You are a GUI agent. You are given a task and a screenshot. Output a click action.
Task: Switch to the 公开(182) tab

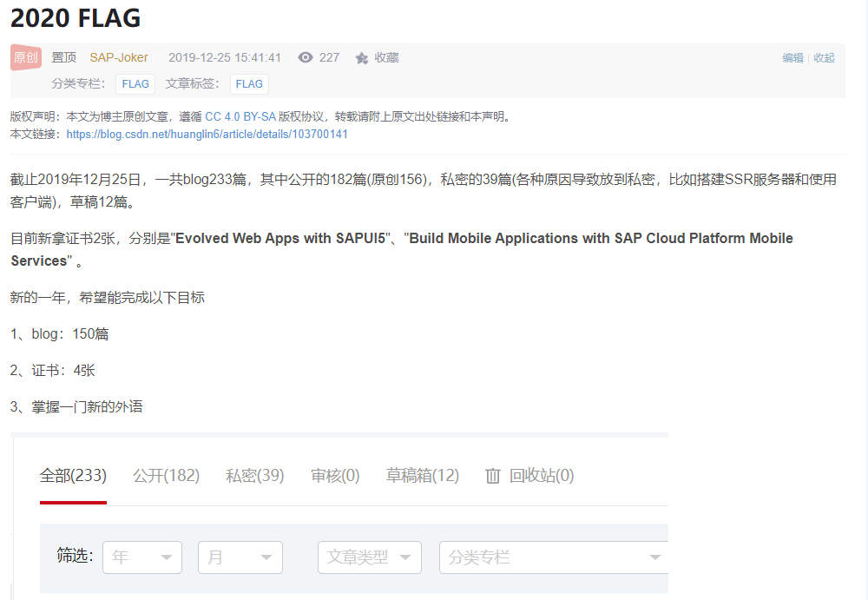[x=166, y=475]
